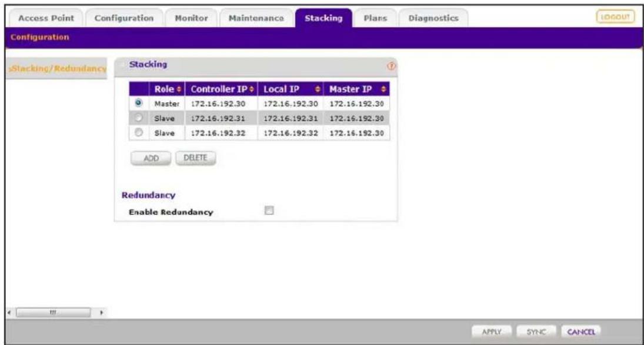Sort table by Role column arrows

179,89
